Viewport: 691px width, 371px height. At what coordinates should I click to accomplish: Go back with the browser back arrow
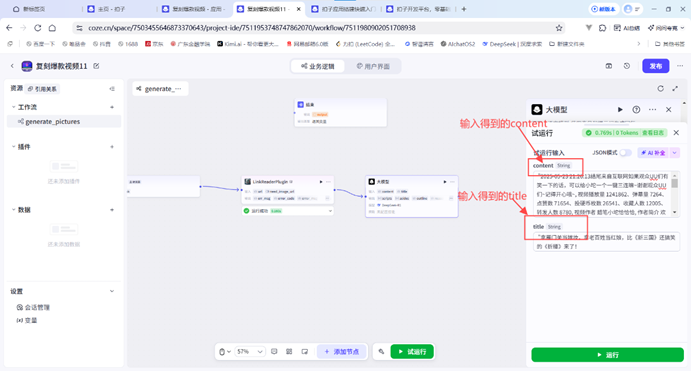(9, 28)
